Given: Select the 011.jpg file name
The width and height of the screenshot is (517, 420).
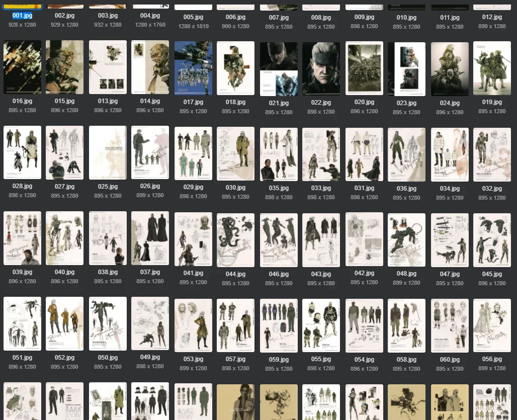Looking at the screenshot, I should pos(450,18).
